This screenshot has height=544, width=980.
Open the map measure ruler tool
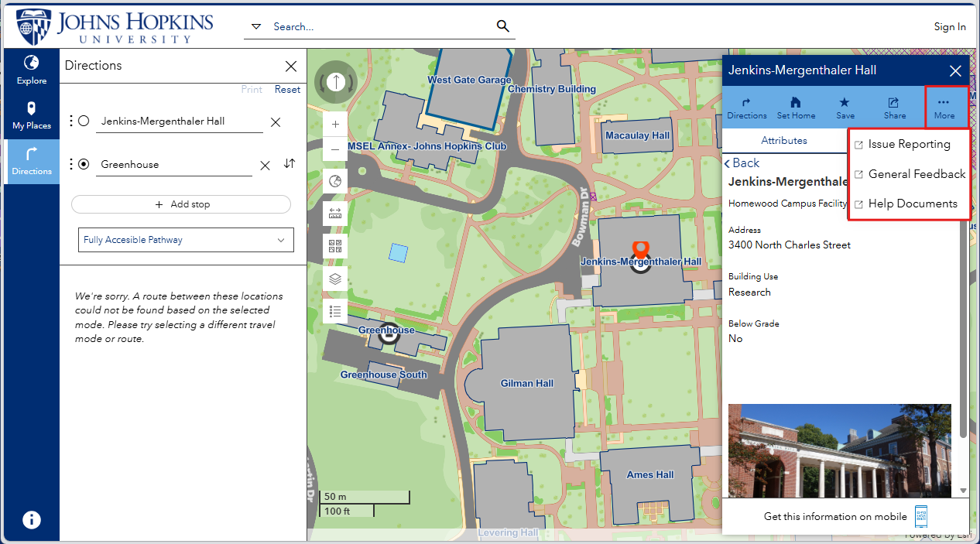[x=335, y=214]
